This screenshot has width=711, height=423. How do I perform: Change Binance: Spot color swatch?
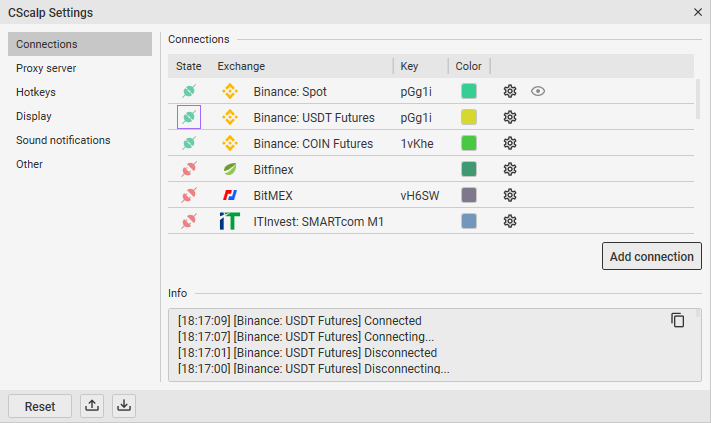(469, 91)
